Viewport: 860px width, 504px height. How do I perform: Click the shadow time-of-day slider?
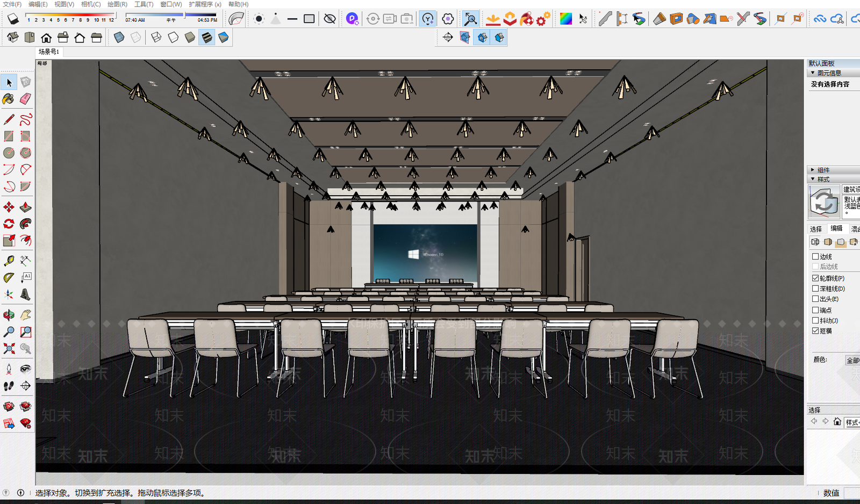coord(171,15)
